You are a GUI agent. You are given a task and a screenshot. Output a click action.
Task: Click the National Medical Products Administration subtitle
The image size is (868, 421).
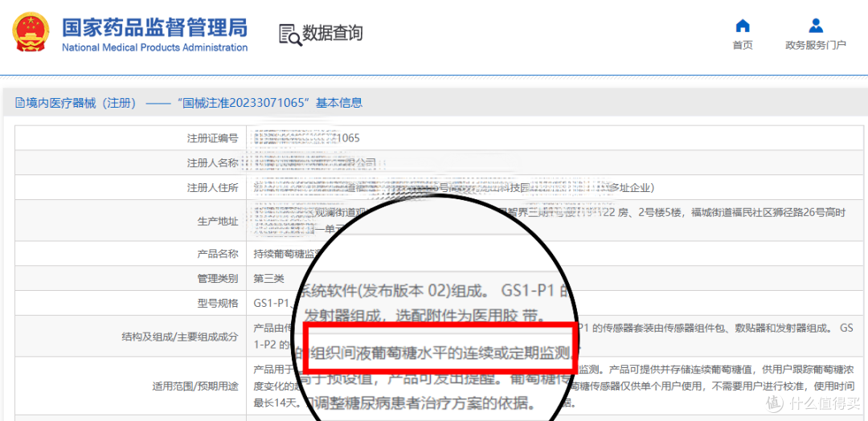click(x=154, y=47)
